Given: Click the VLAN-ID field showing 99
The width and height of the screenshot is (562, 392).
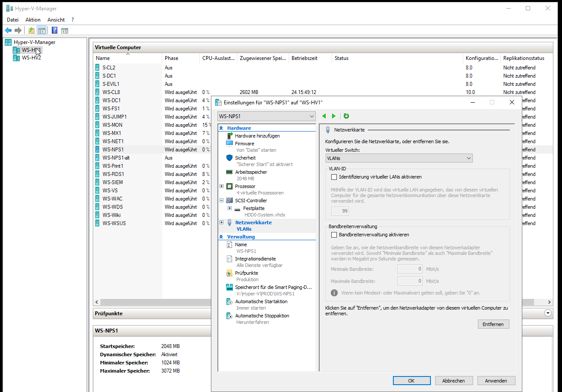Looking at the screenshot, I should [x=340, y=211].
